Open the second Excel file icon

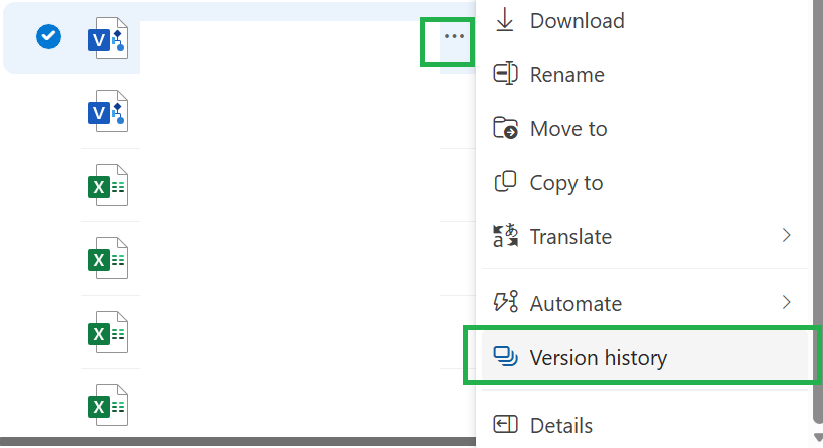[x=108, y=259]
